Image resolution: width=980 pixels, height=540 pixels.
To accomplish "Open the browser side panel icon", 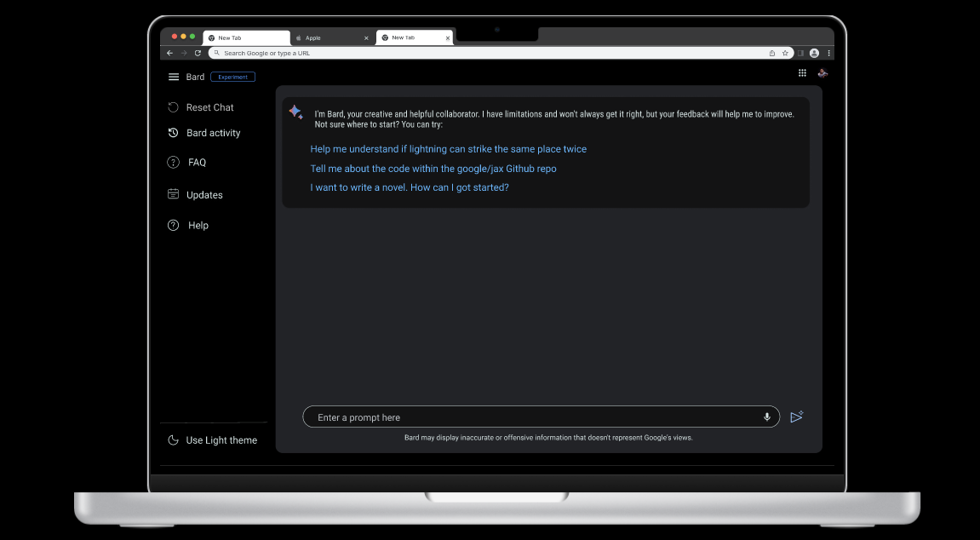I will pos(800,53).
